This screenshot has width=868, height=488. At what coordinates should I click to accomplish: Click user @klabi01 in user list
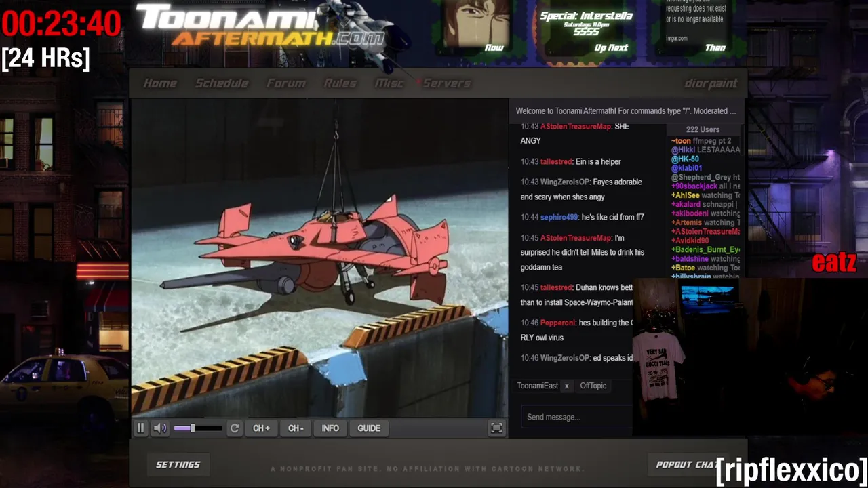(x=686, y=168)
